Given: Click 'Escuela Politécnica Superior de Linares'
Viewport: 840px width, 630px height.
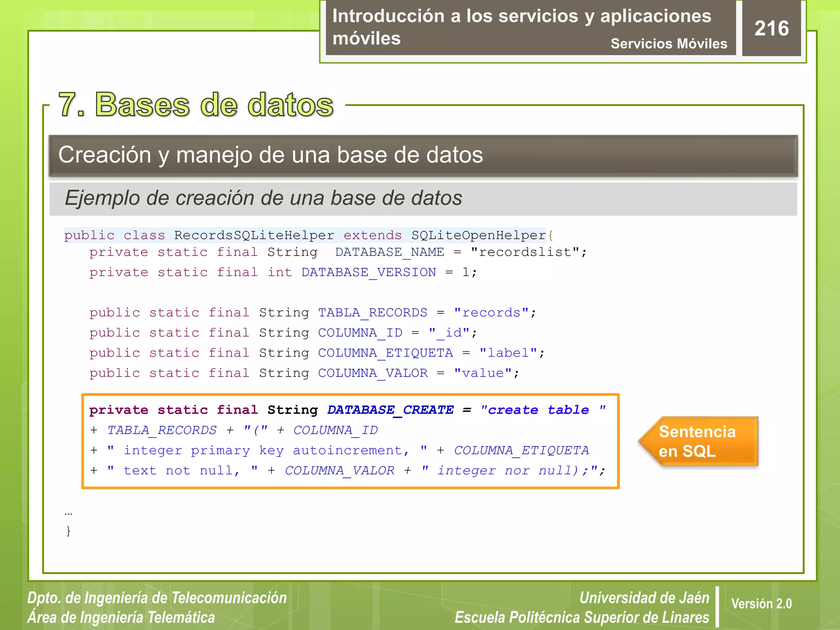Looking at the screenshot, I should pos(582,618).
